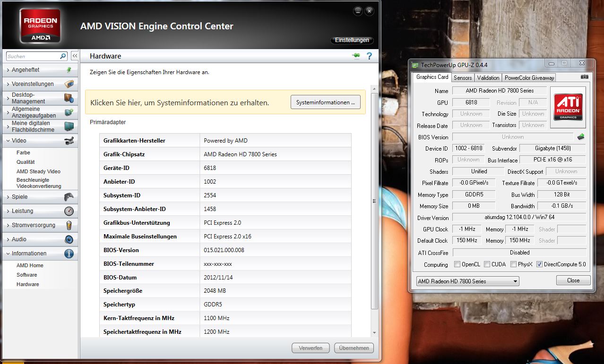Open Beschleunigte Videokonvertierung page
Image resolution: width=604 pixels, height=364 pixels.
tap(39, 183)
